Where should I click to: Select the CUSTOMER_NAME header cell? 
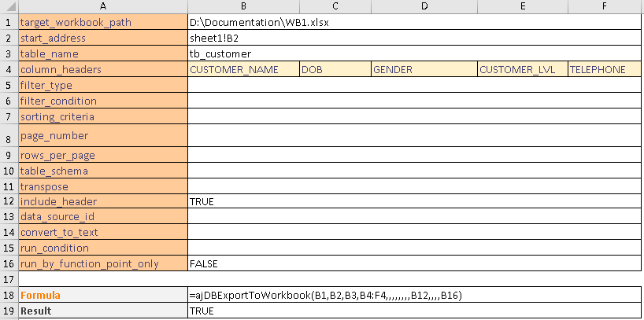[x=242, y=69]
